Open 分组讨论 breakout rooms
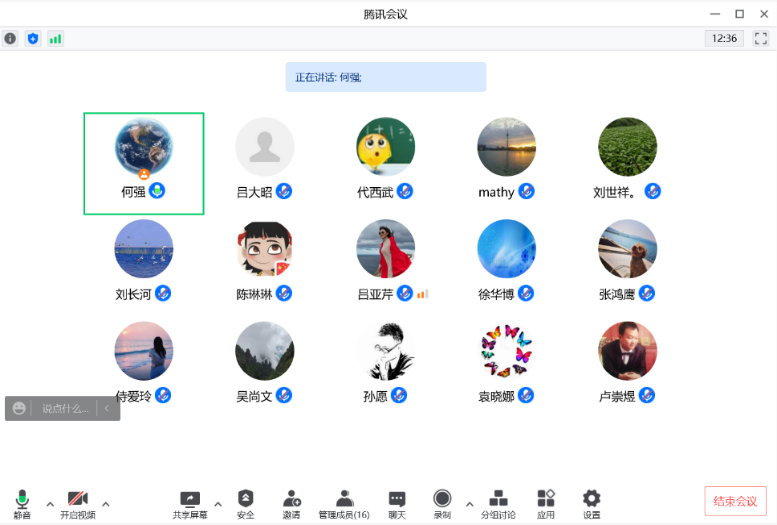The image size is (777, 525). pos(498,501)
